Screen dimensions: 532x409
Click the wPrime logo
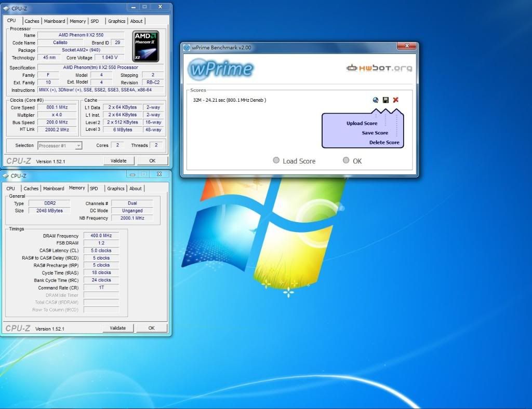(220, 69)
